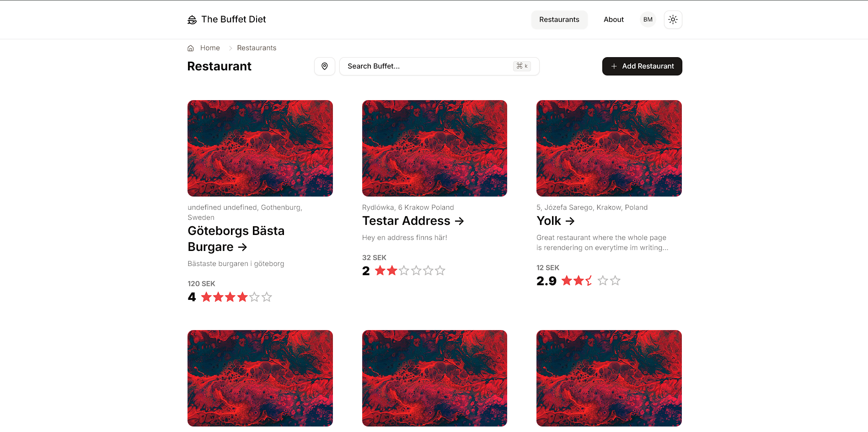Viewport: 868px width, 432px height.
Task: Click the Restaurants breadcrumb link
Action: [x=257, y=48]
